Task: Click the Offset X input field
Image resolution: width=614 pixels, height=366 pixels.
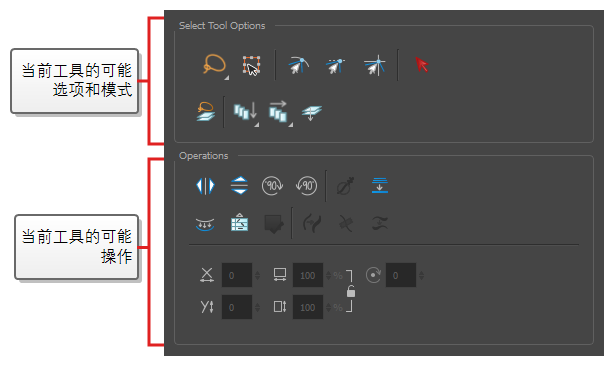Action: pyautogui.click(x=237, y=275)
